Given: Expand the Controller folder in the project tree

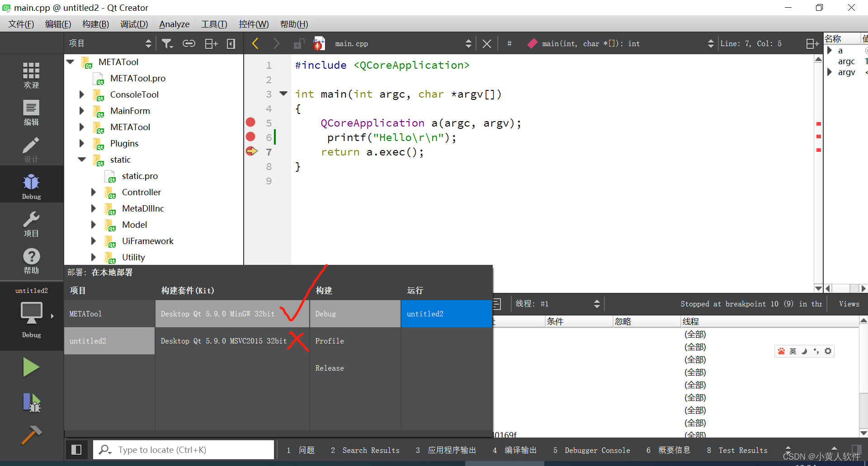Looking at the screenshot, I should [x=94, y=192].
